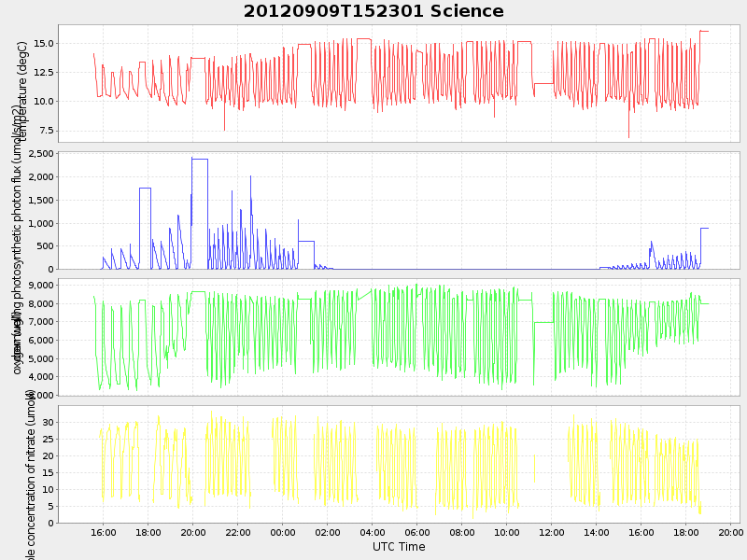Click the 12.5 temperature axis tick
The height and width of the screenshot is (560, 747).
[41, 72]
